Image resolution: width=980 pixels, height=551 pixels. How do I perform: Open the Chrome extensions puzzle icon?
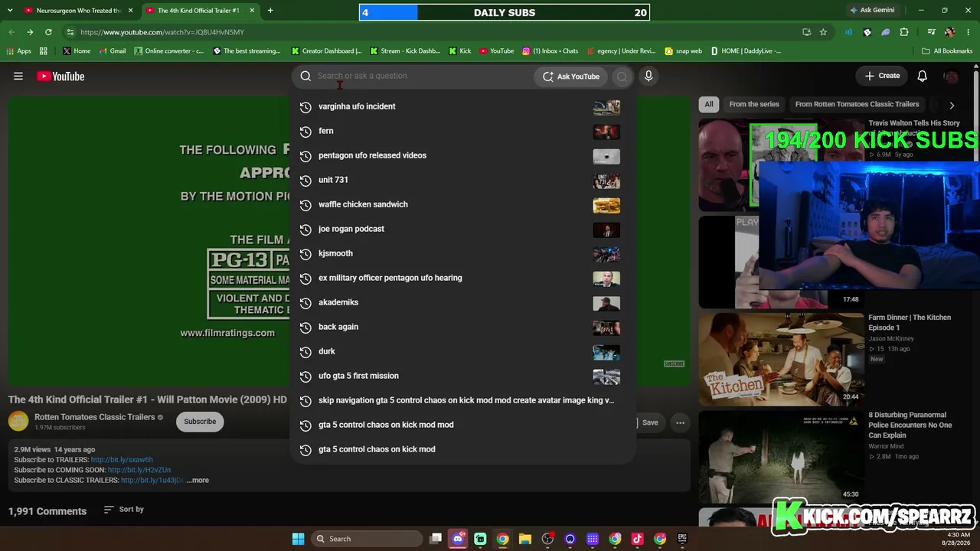(x=904, y=32)
